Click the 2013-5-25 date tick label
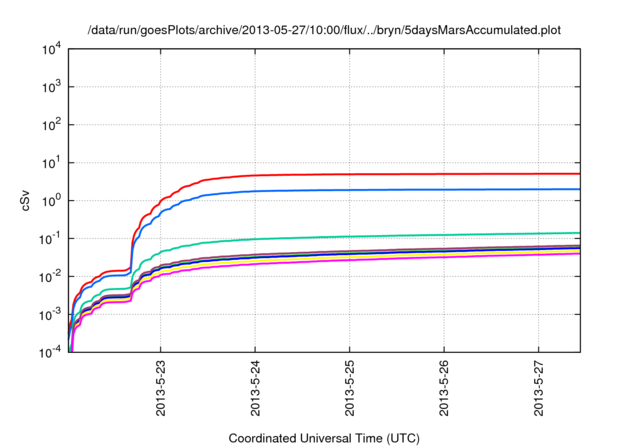 point(350,388)
